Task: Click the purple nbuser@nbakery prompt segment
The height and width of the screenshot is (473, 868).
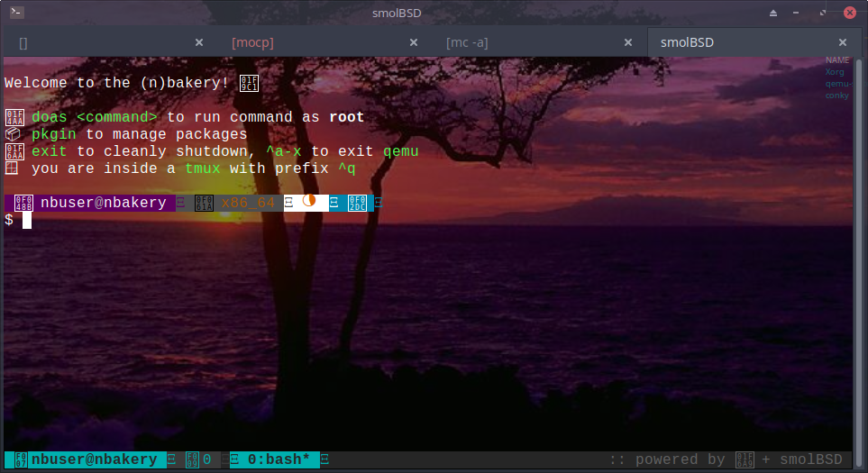Action: tap(103, 203)
